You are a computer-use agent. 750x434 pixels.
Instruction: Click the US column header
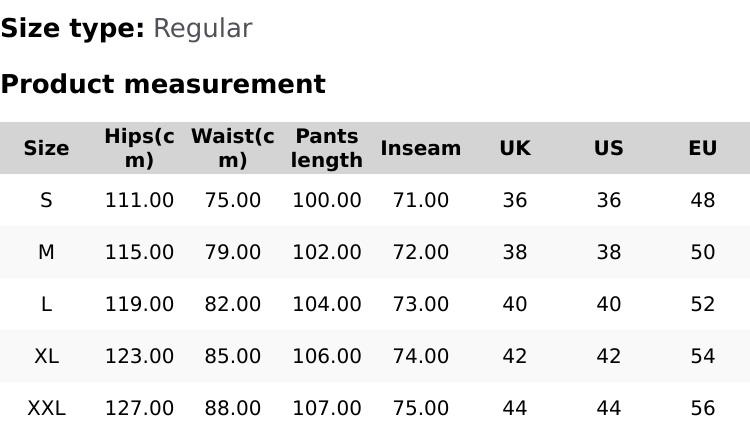[608, 148]
